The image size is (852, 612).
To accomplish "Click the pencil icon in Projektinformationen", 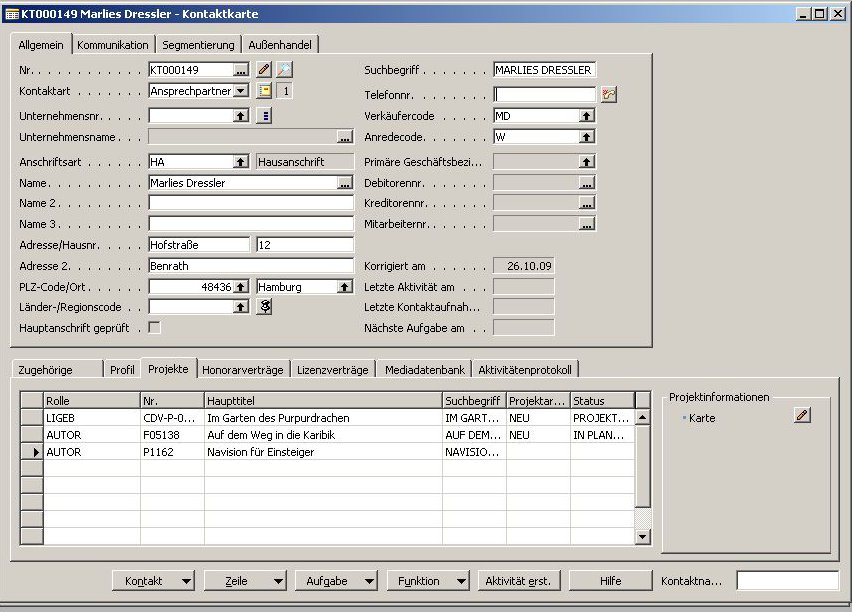I will 802,416.
